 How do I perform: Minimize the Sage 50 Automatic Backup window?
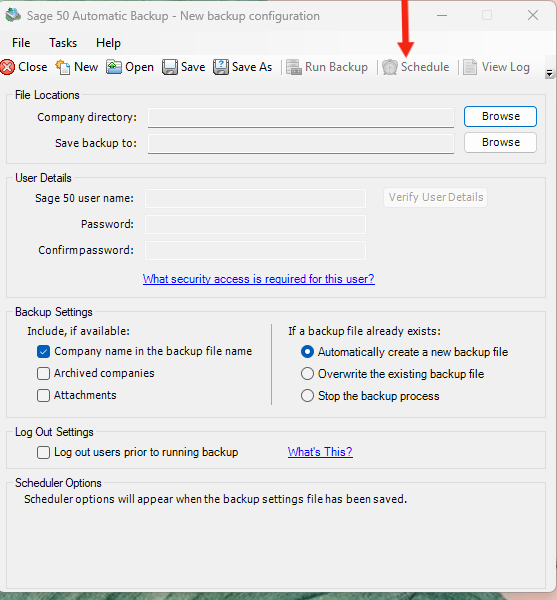[442, 15]
